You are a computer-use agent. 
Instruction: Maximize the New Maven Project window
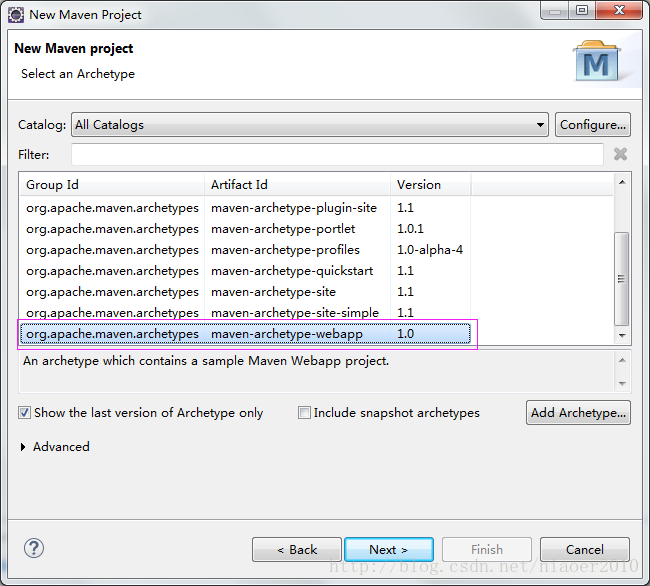[582, 10]
